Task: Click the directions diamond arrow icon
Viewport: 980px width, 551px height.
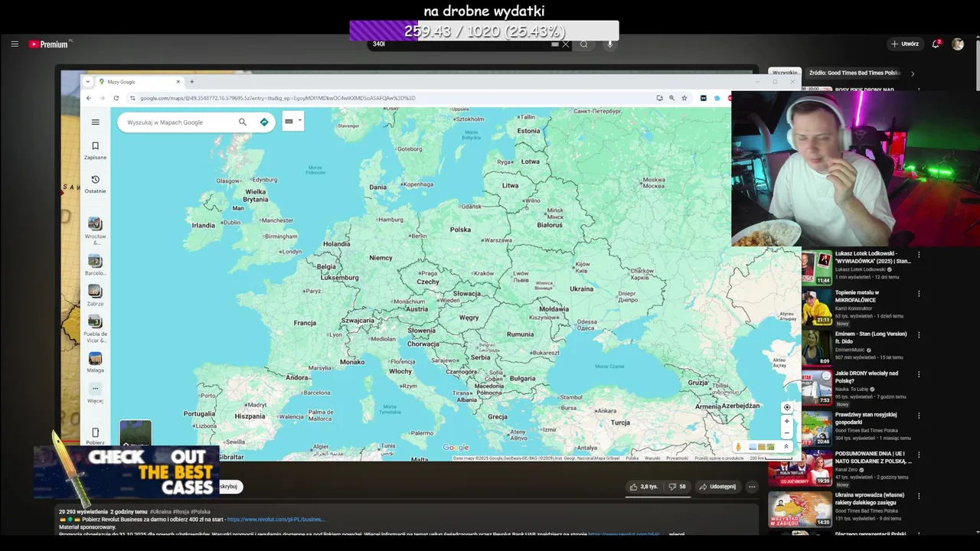Action: [x=264, y=122]
